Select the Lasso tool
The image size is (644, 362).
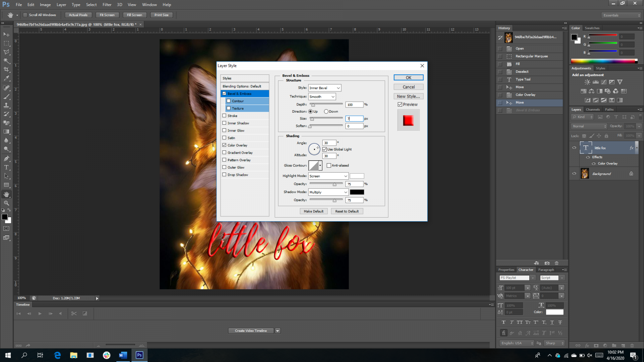[6, 52]
